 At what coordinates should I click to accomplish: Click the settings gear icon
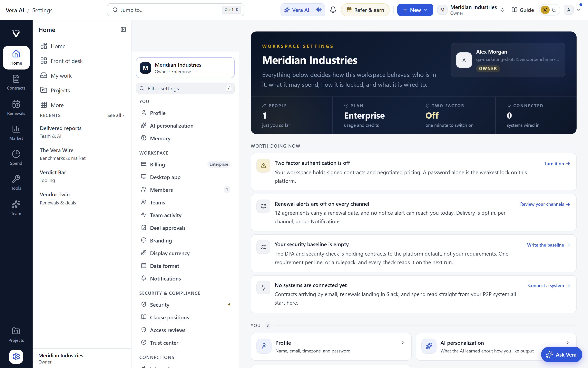coord(16,357)
